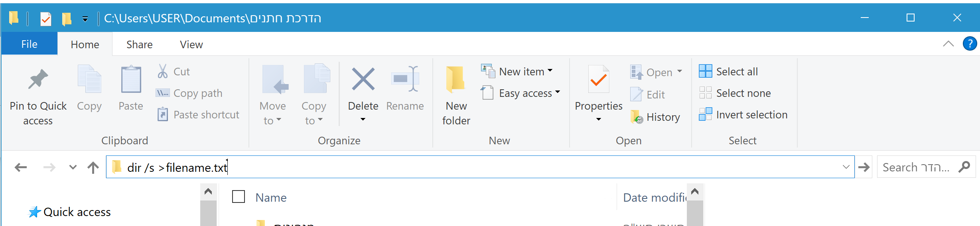
Task: Go up one folder level
Action: click(x=93, y=167)
